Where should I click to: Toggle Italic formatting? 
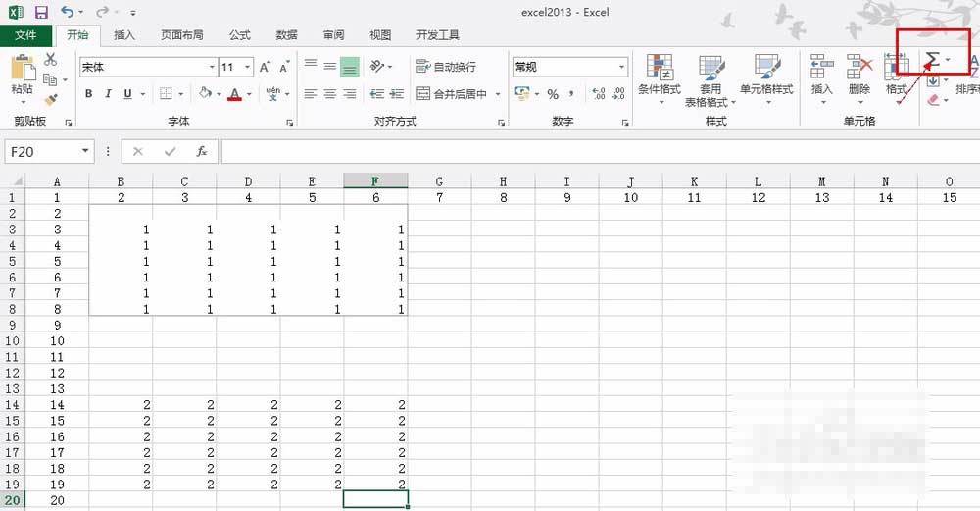(108, 94)
